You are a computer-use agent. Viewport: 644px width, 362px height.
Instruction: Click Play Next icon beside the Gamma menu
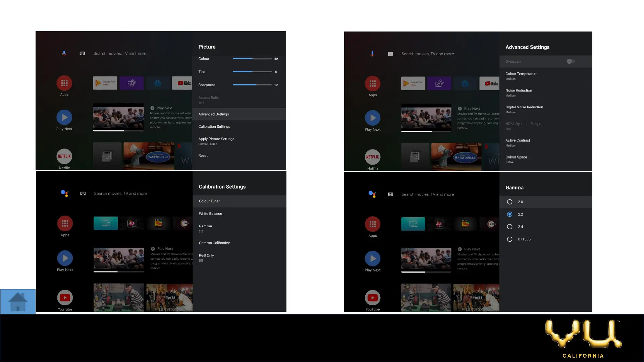click(372, 258)
